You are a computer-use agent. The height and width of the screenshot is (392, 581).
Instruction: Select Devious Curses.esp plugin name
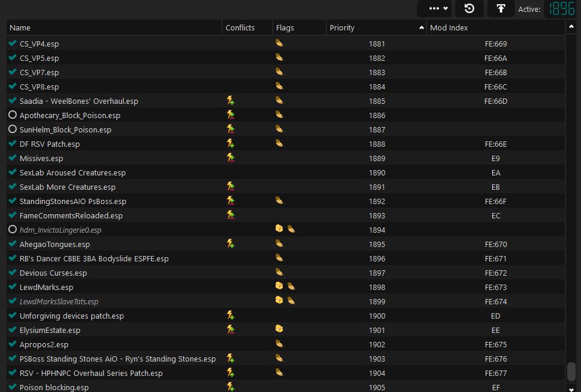(53, 273)
